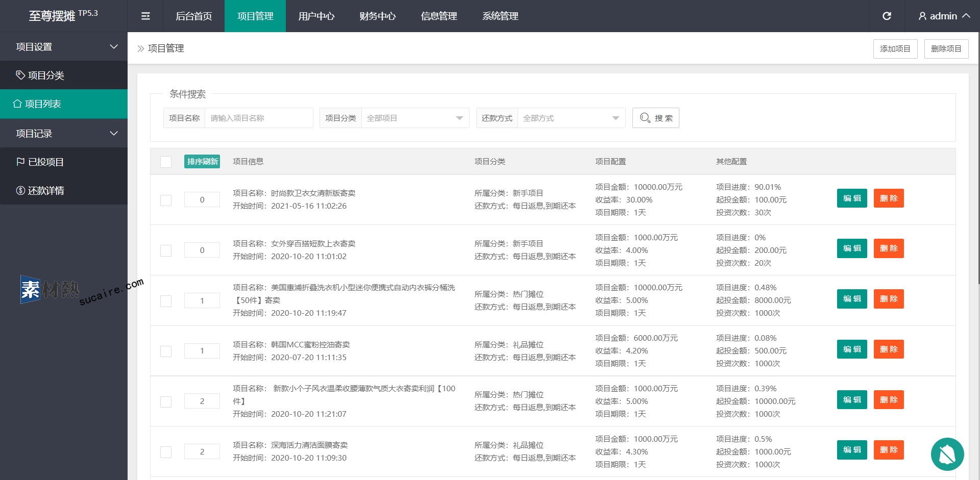The image size is (980, 480).
Task: Open the 用户中心 tab
Action: click(x=316, y=16)
